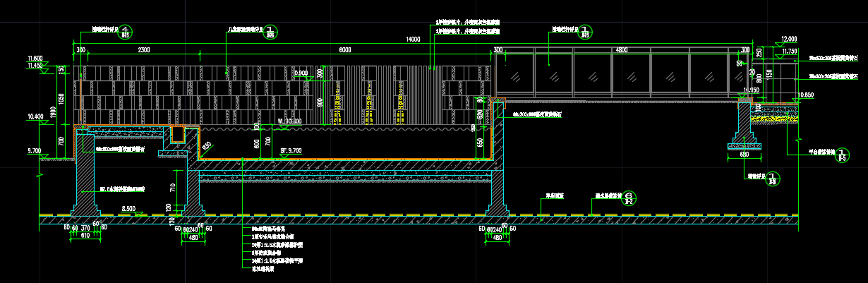The height and width of the screenshot is (283, 868).
Task: Click the 6000 dimension label
Action: click(x=344, y=50)
